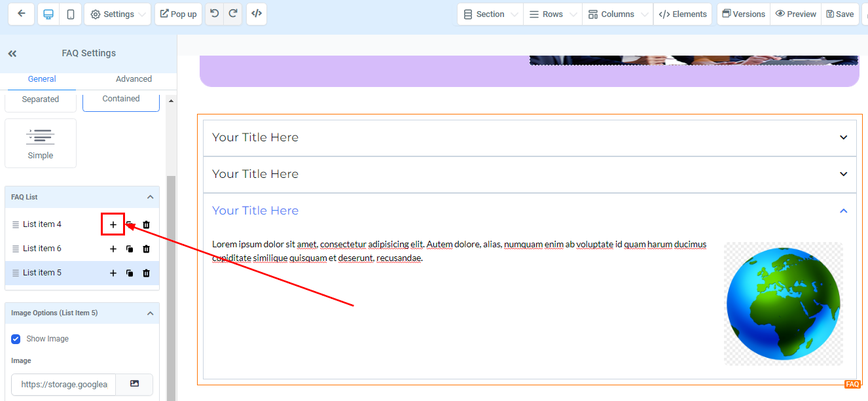The image size is (868, 401).
Task: Click the undo icon
Action: point(214,14)
